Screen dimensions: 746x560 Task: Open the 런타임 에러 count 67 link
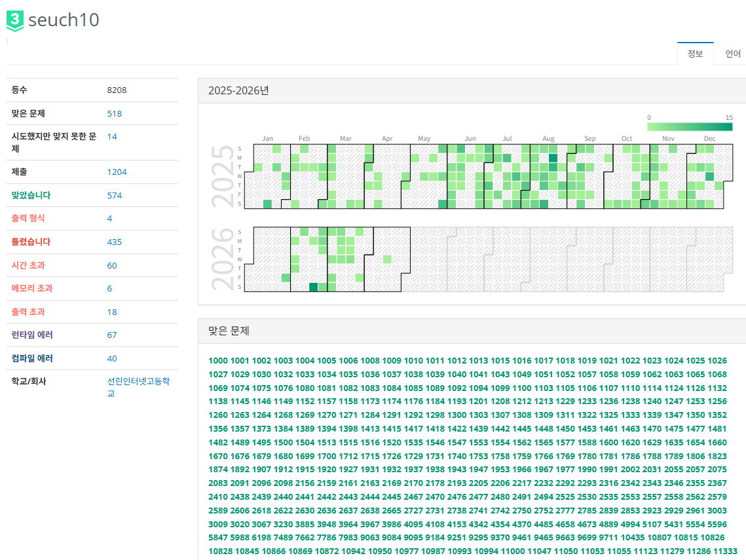pyautogui.click(x=112, y=335)
